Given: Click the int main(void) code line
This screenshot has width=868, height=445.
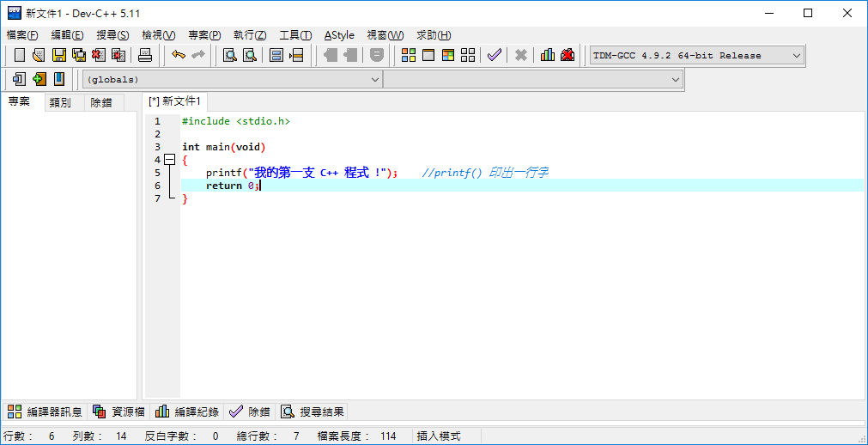Looking at the screenshot, I should (224, 147).
